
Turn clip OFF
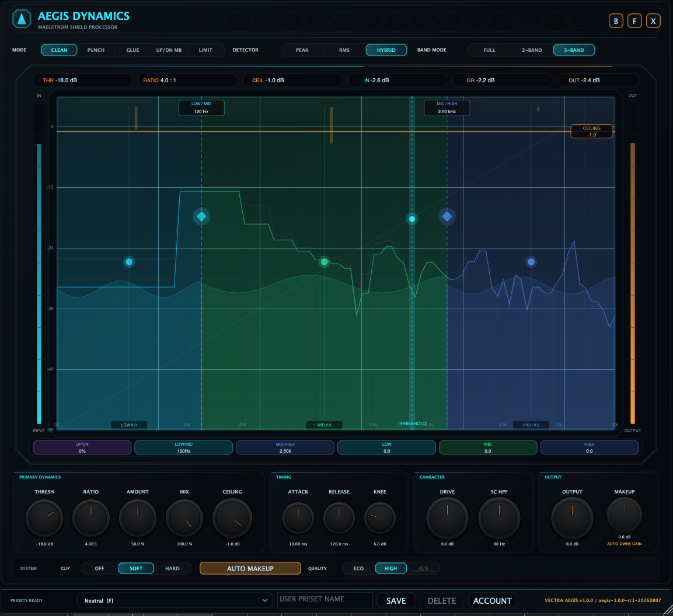coord(100,568)
